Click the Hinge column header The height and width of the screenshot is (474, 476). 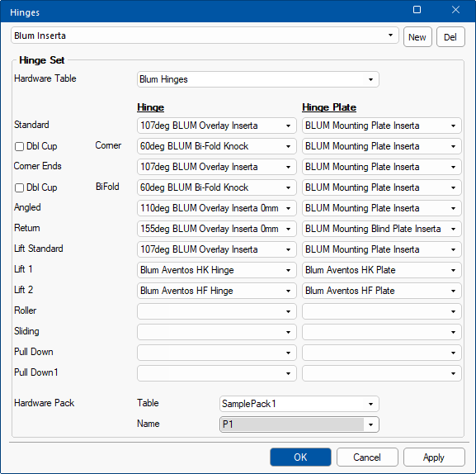coord(151,107)
